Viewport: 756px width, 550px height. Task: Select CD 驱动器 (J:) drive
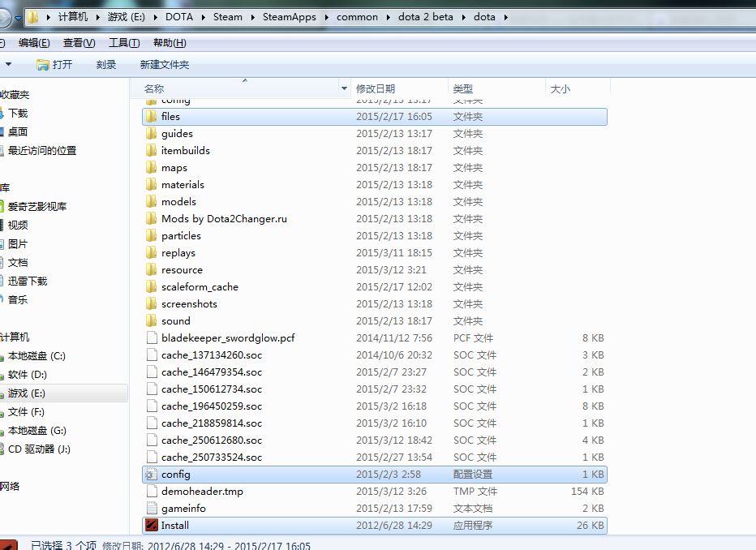[x=39, y=449]
